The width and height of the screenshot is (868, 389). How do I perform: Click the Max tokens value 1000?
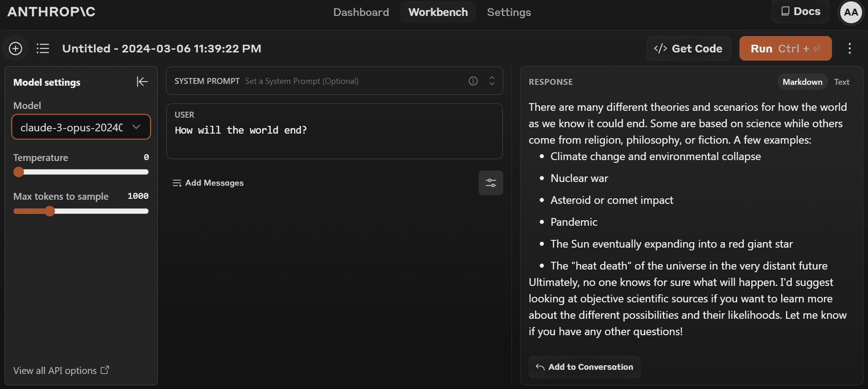tap(138, 196)
